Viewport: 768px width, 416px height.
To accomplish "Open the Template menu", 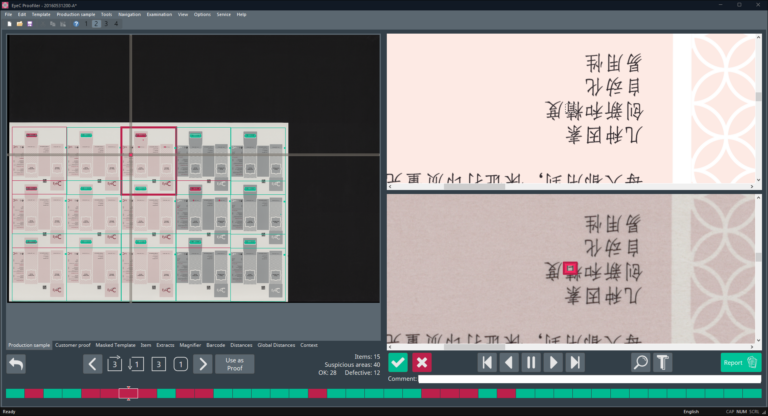I will pos(41,15).
